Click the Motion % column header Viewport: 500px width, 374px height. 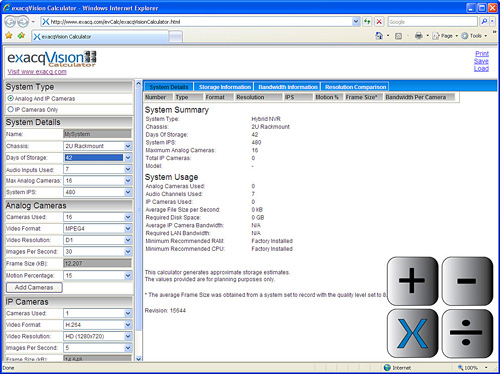(x=328, y=97)
